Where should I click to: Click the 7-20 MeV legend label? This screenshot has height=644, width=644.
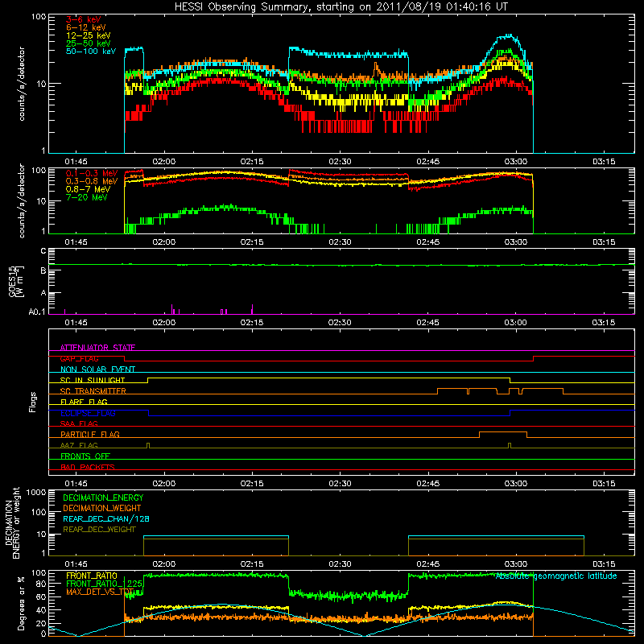click(x=86, y=197)
